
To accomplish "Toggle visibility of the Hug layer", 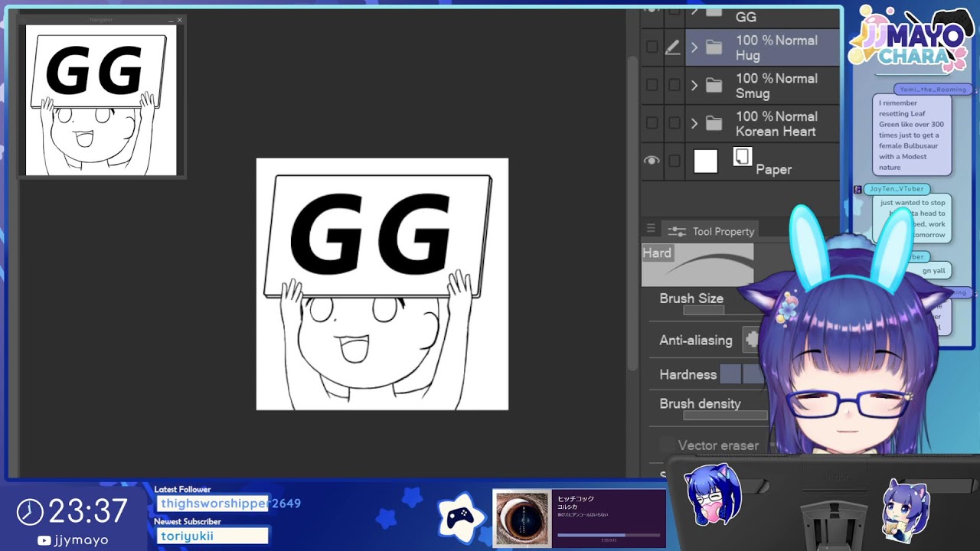I will click(x=652, y=47).
